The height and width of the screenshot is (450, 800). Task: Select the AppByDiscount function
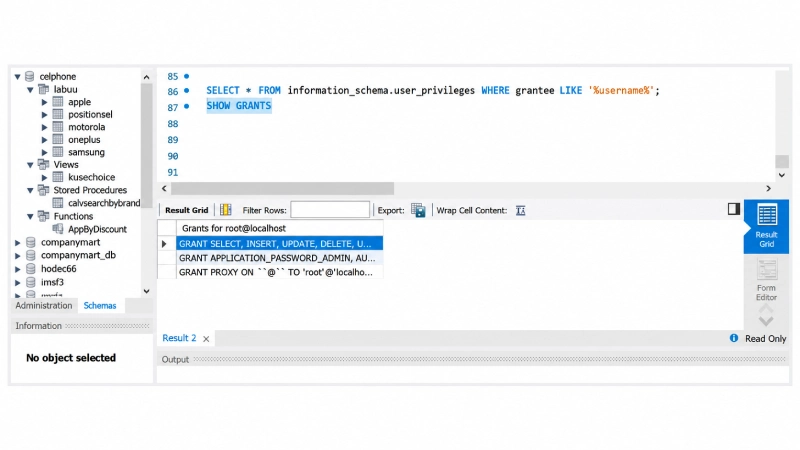(97, 229)
